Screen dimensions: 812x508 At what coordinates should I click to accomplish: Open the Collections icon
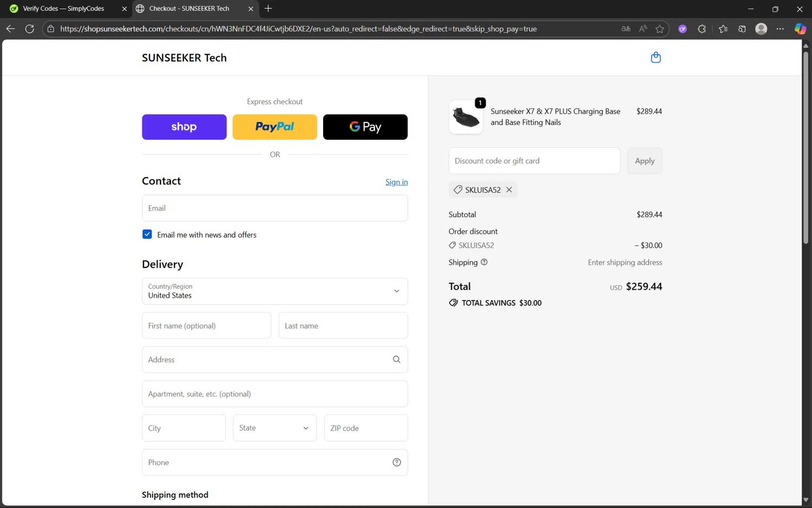742,29
